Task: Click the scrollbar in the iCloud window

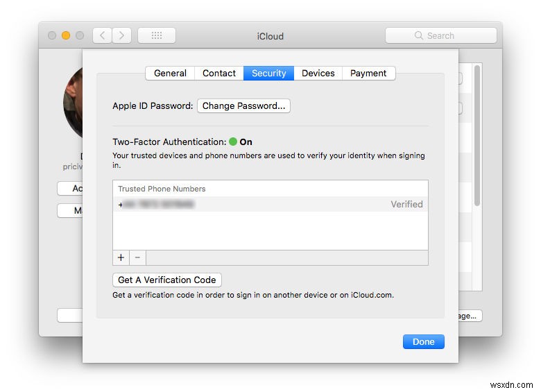Action: click(x=477, y=135)
